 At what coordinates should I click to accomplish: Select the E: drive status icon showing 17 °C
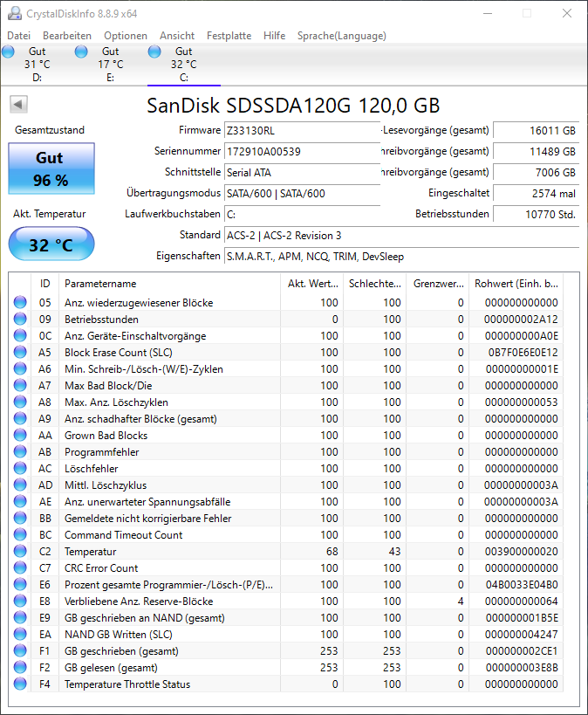coord(81,52)
